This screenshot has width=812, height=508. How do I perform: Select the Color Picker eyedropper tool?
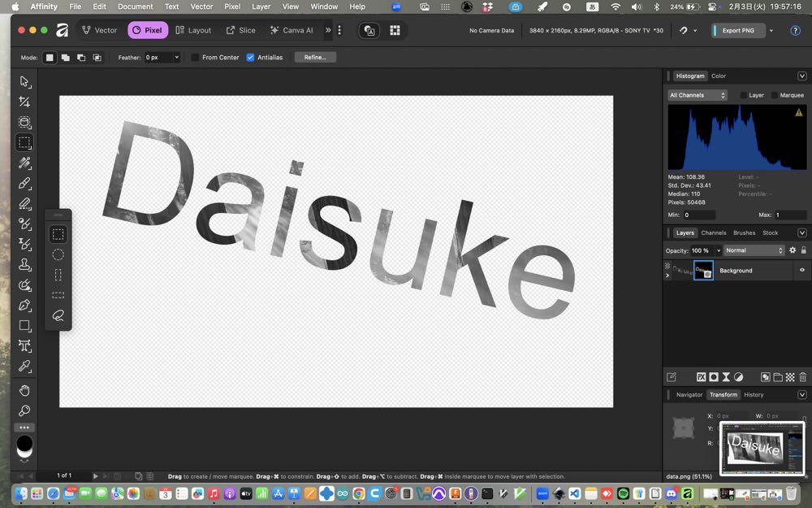coord(24,367)
